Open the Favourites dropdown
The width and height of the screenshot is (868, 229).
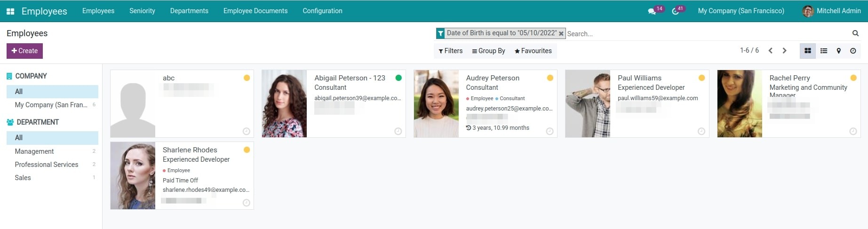(x=533, y=51)
